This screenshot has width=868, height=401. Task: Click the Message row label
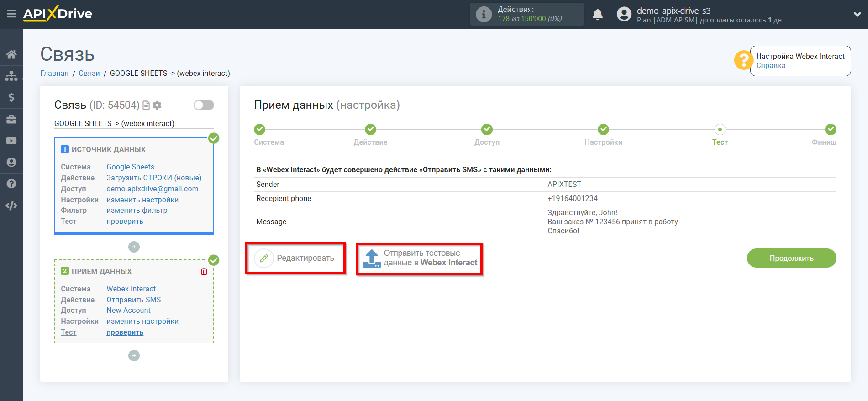click(271, 222)
